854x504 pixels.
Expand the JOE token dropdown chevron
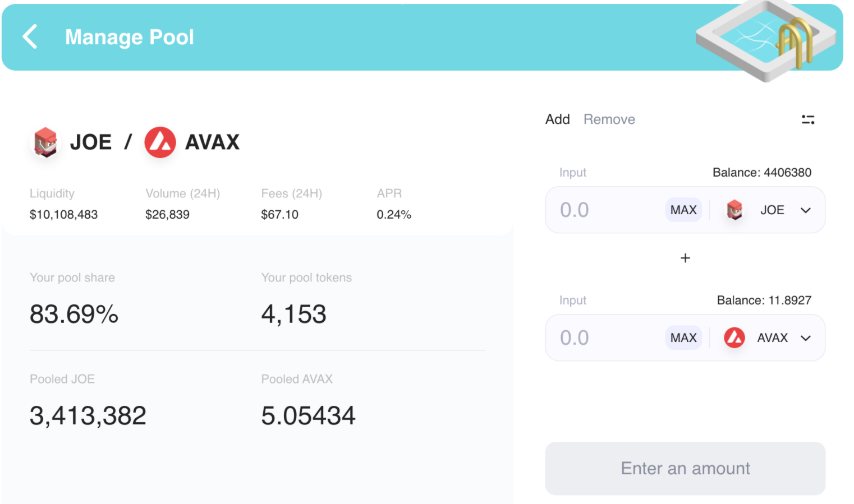click(x=806, y=210)
